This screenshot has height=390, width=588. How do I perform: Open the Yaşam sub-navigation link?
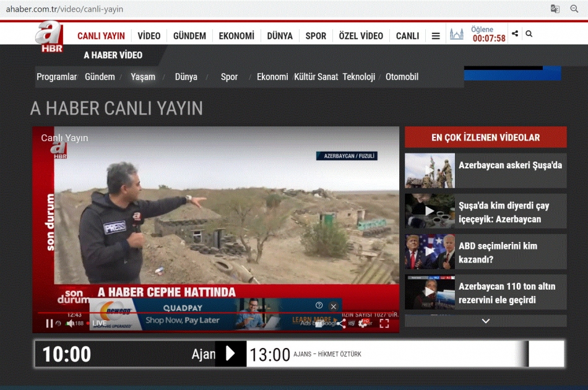[x=143, y=77]
